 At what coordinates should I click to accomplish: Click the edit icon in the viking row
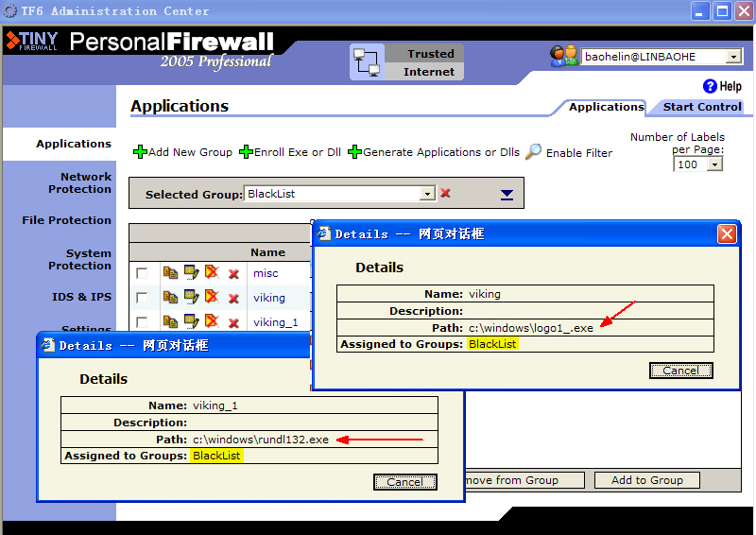[x=192, y=297]
